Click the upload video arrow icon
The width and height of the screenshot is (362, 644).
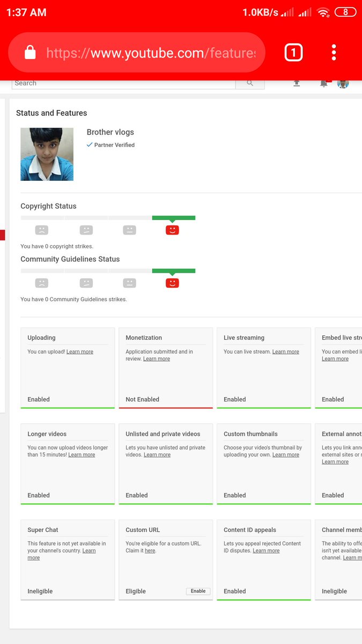click(296, 83)
